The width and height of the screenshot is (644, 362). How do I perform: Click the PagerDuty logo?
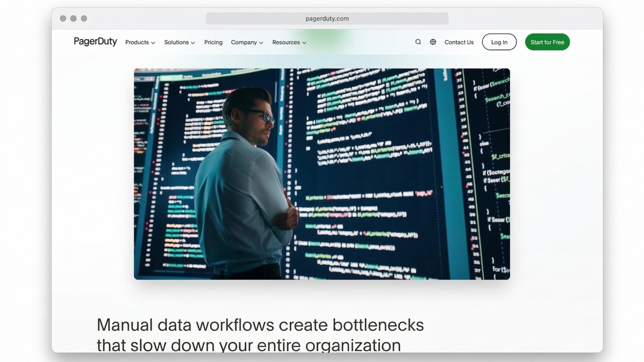(x=95, y=41)
